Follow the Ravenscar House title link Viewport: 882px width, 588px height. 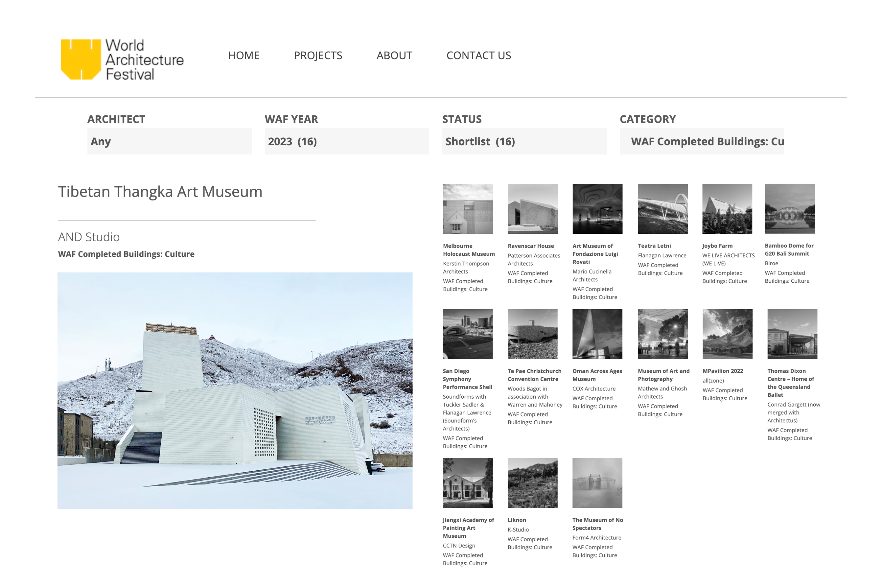(531, 246)
